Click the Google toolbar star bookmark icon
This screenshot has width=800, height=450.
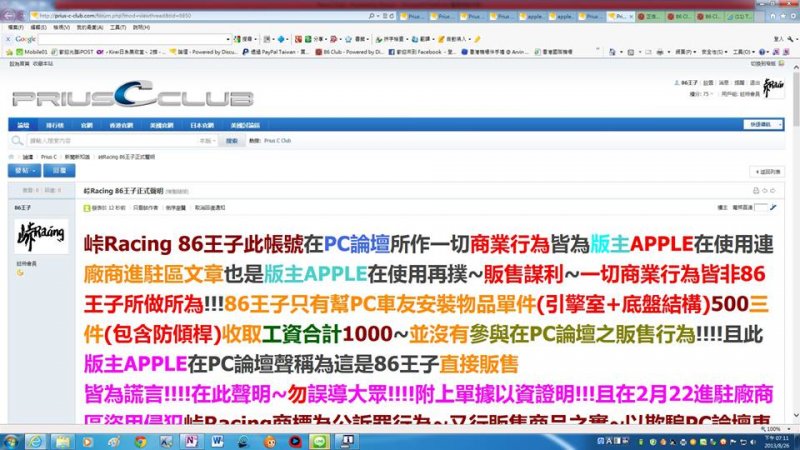pyautogui.click(x=348, y=39)
